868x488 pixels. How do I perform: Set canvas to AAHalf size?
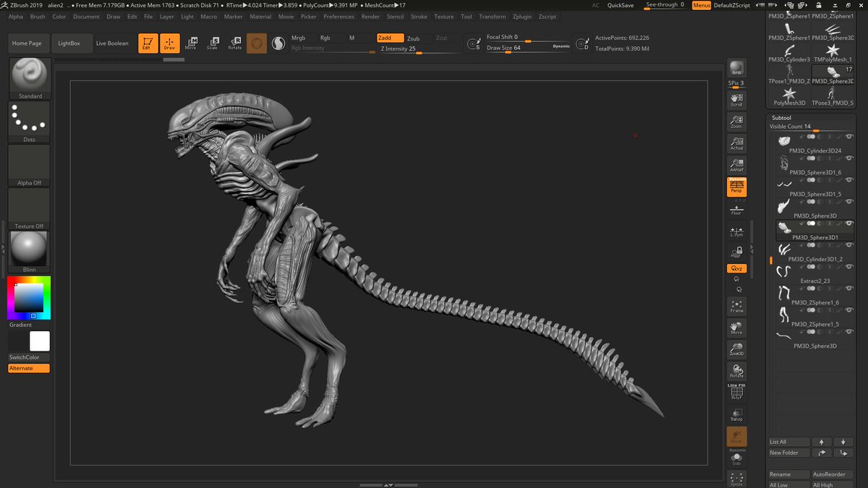[x=736, y=165]
